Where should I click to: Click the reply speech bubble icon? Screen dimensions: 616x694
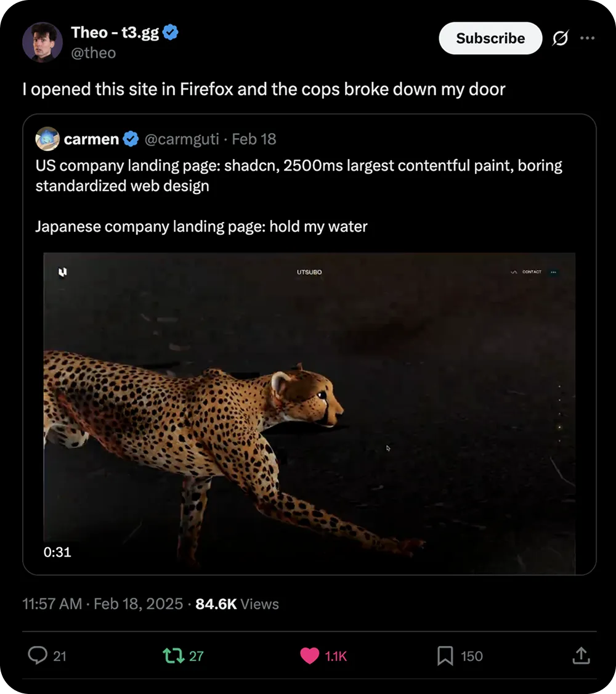point(38,656)
